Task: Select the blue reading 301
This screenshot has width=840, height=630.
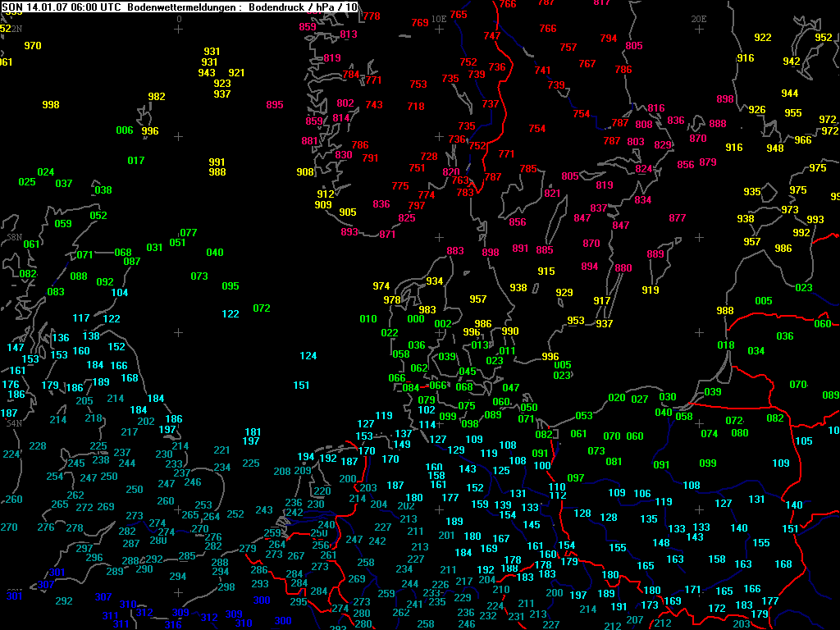Action: click(x=15, y=596)
